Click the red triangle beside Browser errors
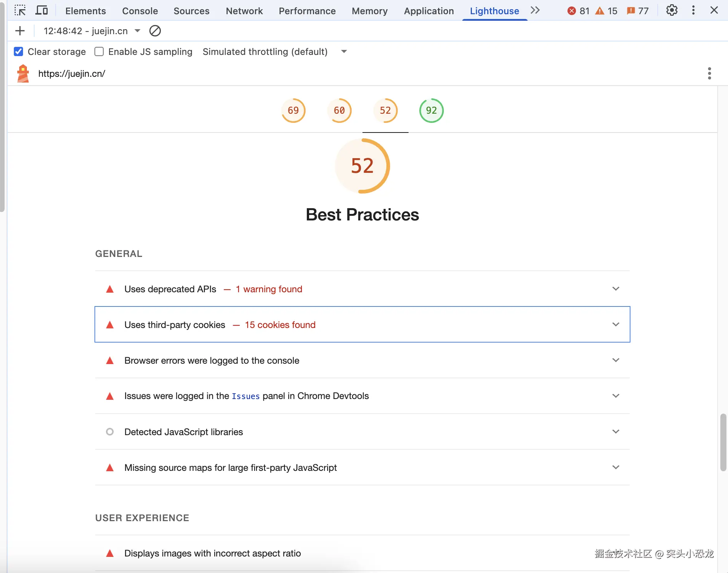Viewport: 728px width, 573px height. pyautogui.click(x=110, y=360)
